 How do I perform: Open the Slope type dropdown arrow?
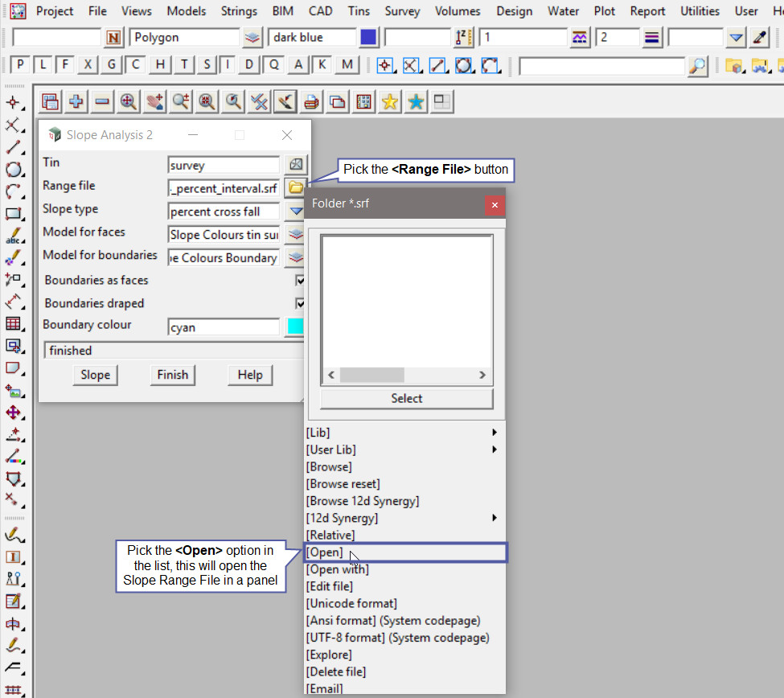click(x=296, y=211)
